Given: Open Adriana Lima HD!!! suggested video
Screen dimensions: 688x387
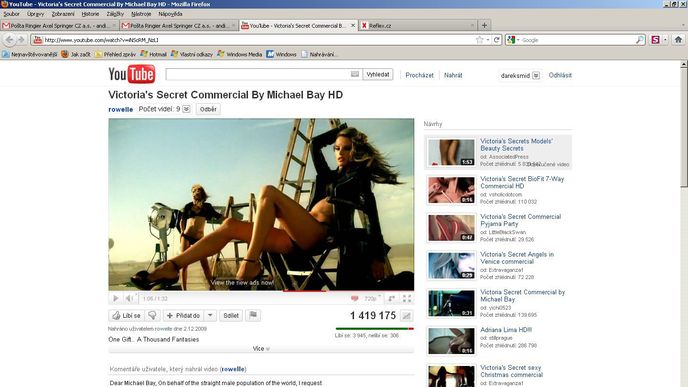Looking at the screenshot, I should coord(506,330).
